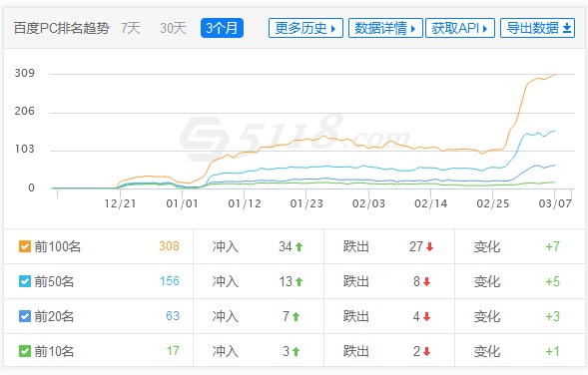
Task: Toggle the 前20名 series checkbox
Action: point(25,316)
